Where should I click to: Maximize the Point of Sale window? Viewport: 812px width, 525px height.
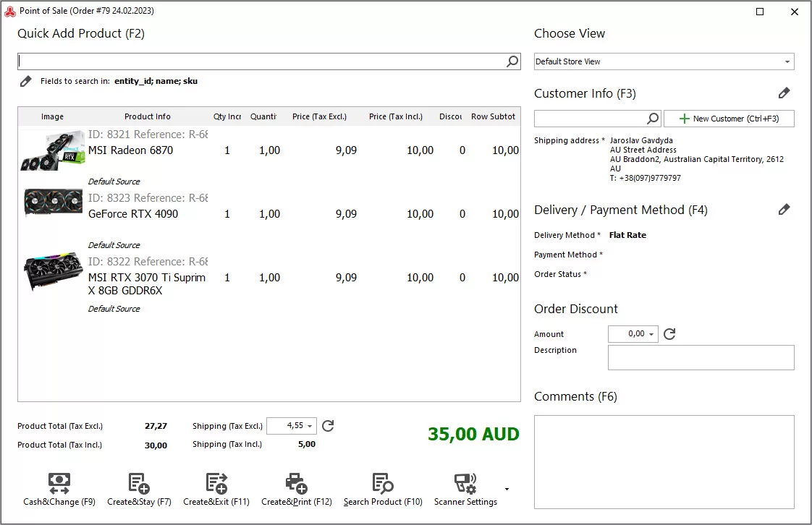point(760,12)
